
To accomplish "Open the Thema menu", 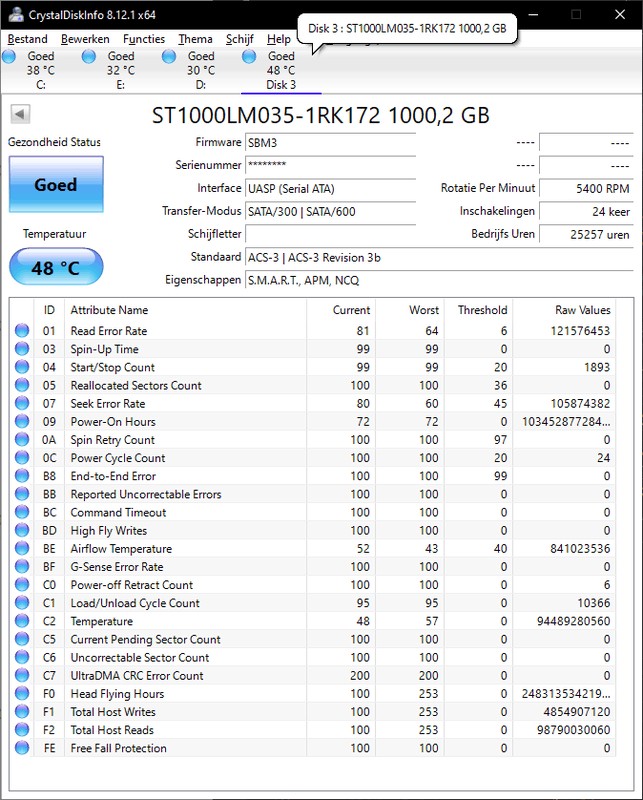I will point(195,39).
